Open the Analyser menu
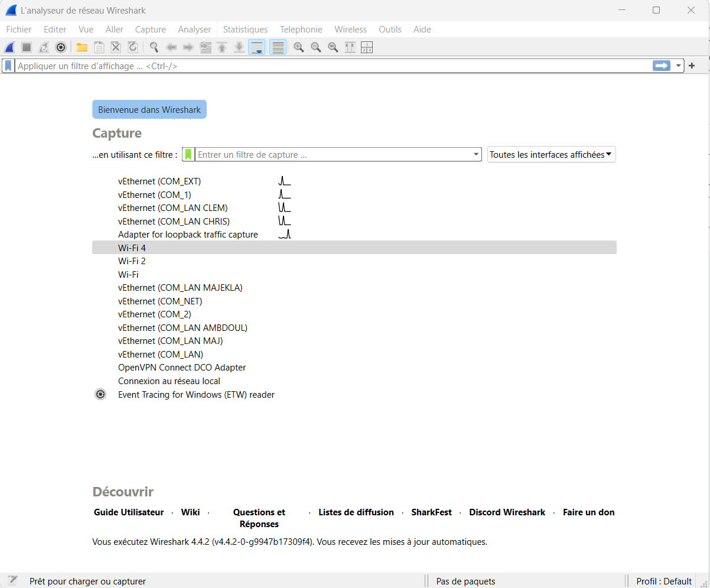Image resolution: width=710 pixels, height=588 pixels. click(x=194, y=30)
